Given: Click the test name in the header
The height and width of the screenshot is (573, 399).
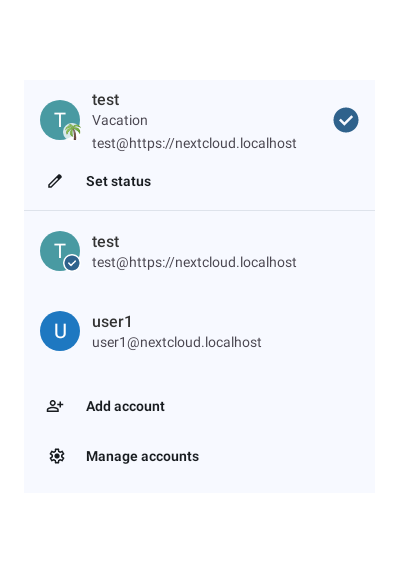Looking at the screenshot, I should [x=106, y=100].
